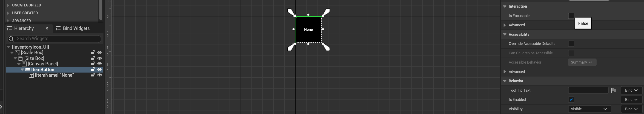Close the Hierarchy tab
644x114 pixels.
(x=47, y=28)
